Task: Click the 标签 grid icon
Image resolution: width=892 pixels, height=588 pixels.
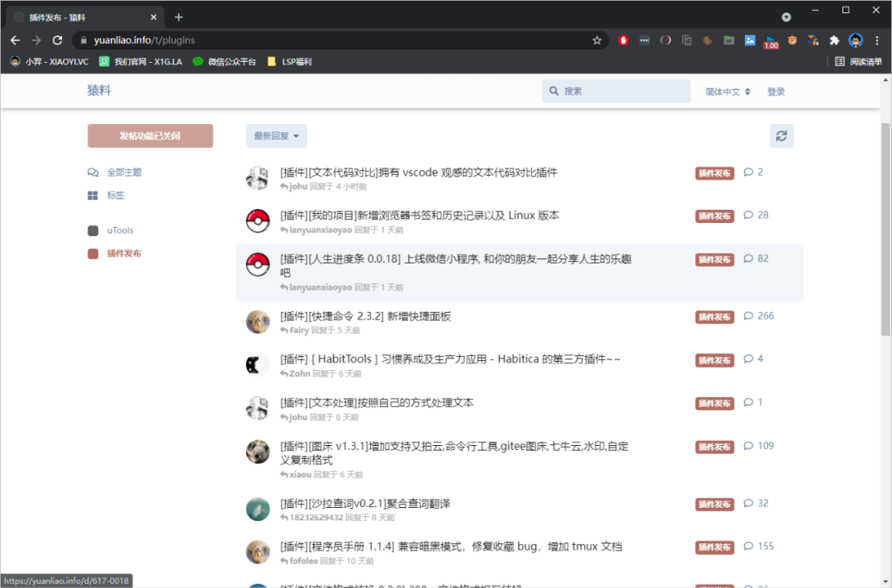Action: pos(93,196)
